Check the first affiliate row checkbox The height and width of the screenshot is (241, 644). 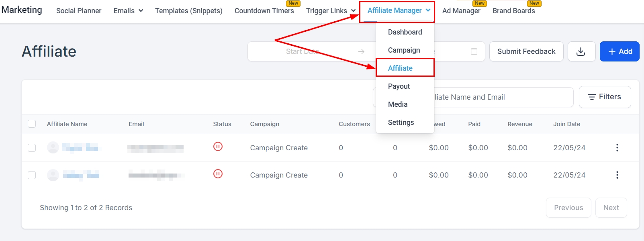pyautogui.click(x=32, y=148)
